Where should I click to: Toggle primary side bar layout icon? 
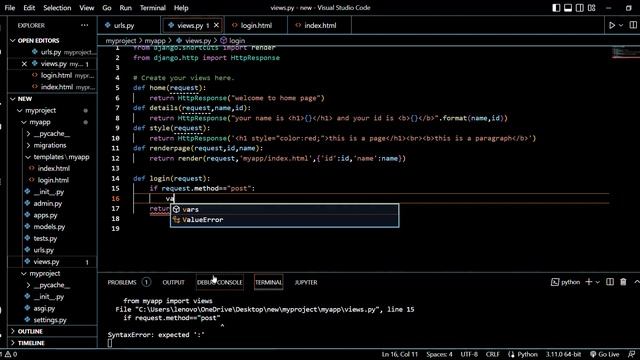pyautogui.click(x=556, y=8)
